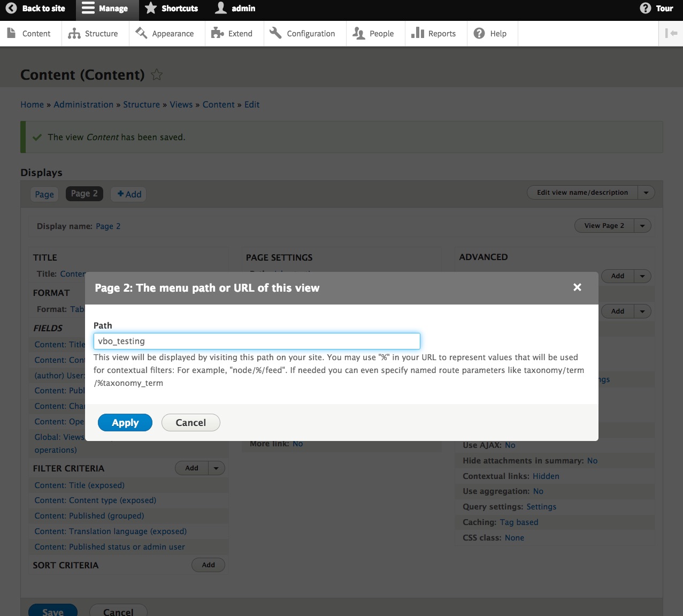This screenshot has height=616, width=683.
Task: Expand the Edit view name/description dropdown
Action: point(646,193)
